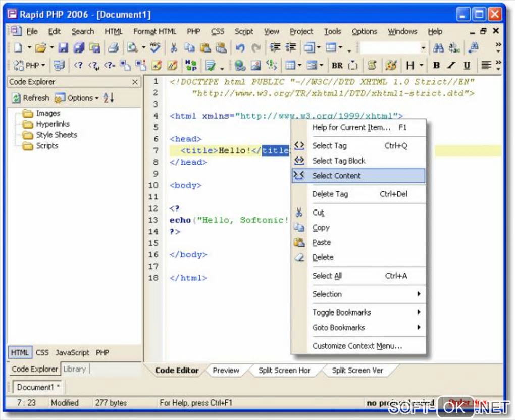Select the Style Sheets folder
Viewport: 515px width, 420px height.
(x=56, y=135)
